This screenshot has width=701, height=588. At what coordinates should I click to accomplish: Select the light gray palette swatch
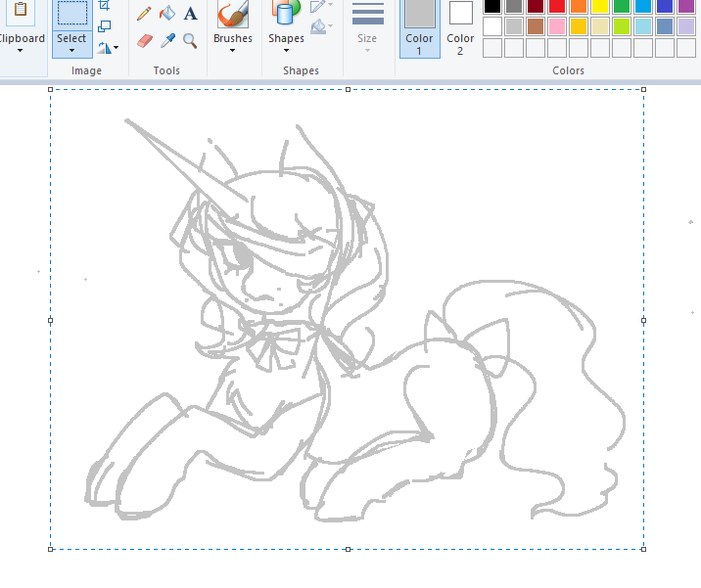tap(514, 26)
